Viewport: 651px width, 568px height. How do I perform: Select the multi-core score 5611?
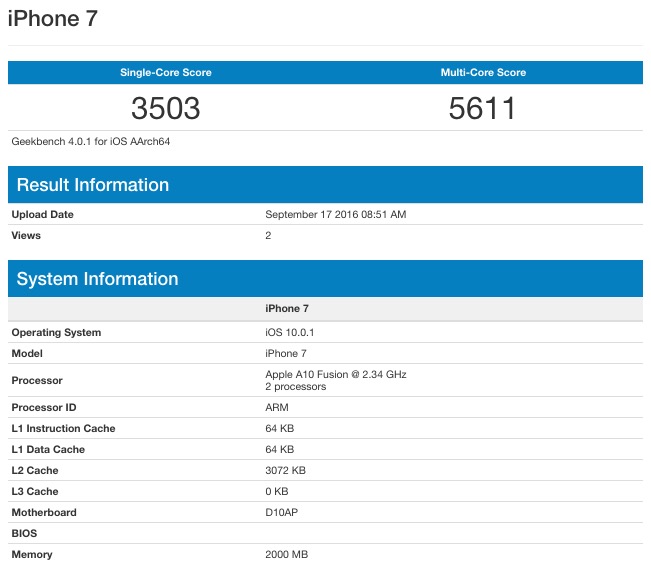483,108
